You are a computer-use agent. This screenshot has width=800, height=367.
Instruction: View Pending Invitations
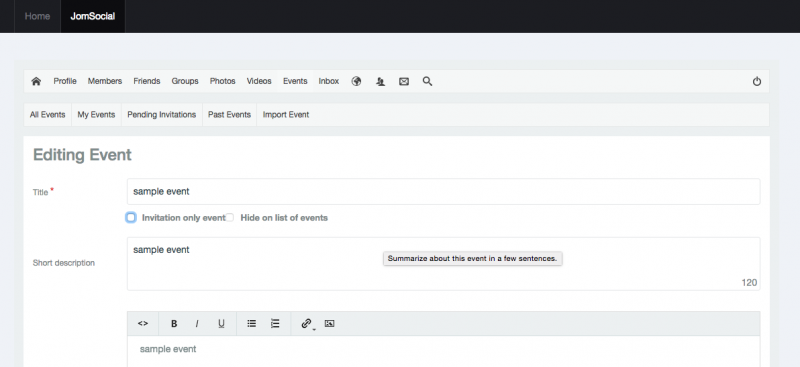[x=162, y=115]
